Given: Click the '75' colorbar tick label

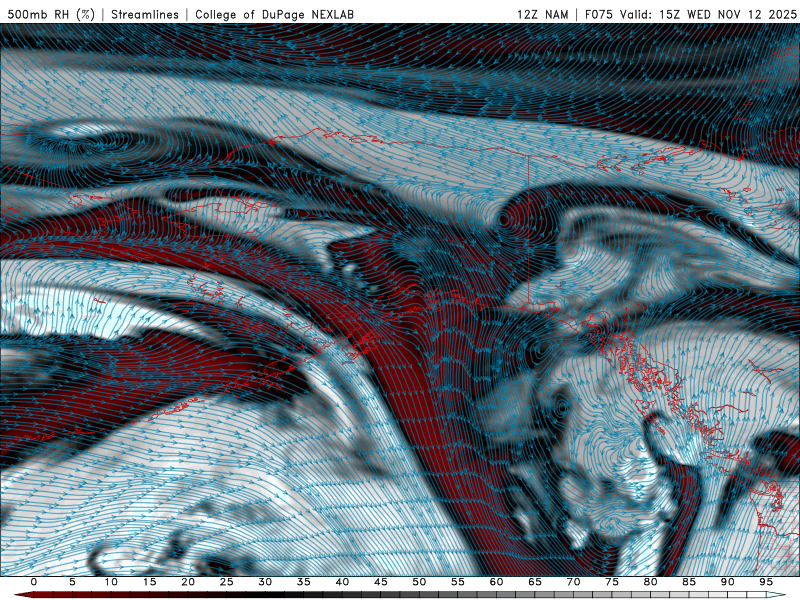Looking at the screenshot, I should (x=612, y=582).
